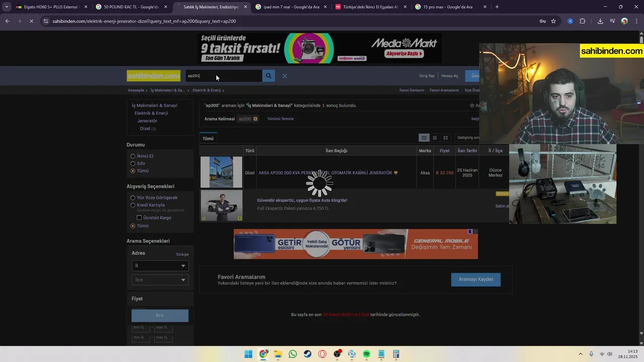Screen dimensions: 644x362
Task: Switch to the Elgato HD60 S+ tab
Action: [50, 7]
